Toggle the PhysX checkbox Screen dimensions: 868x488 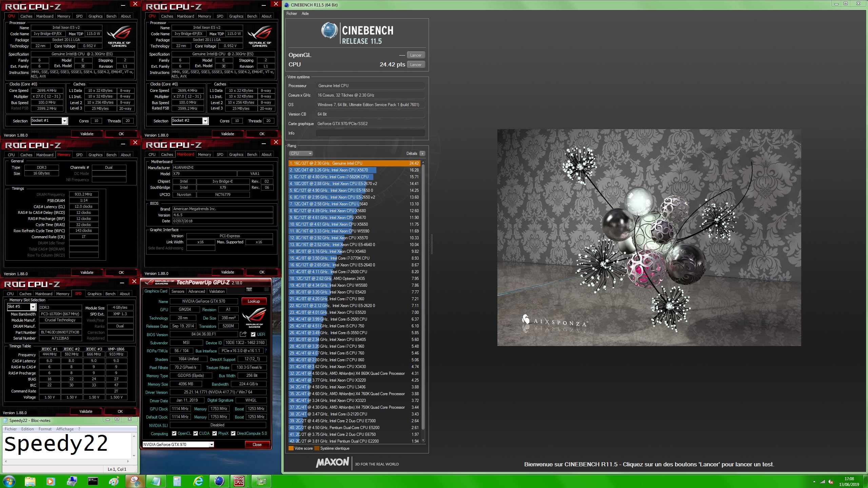click(x=214, y=433)
